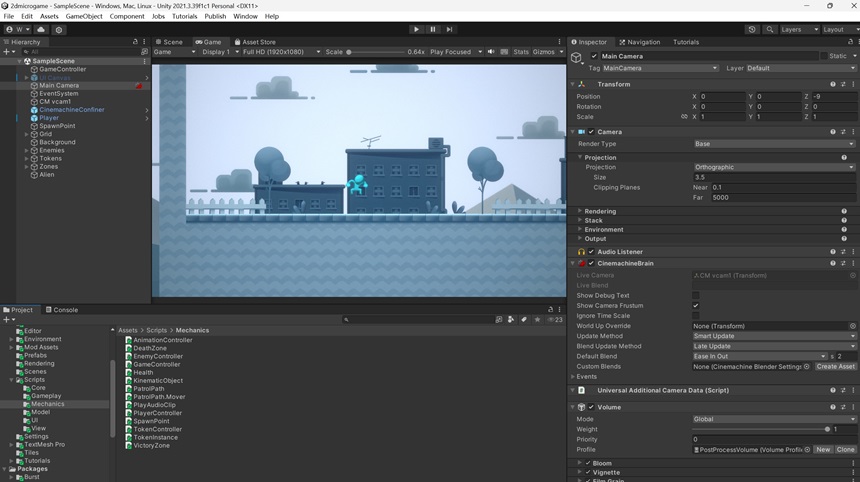Screen dimensions: 860x482
Task: Toggle the Stats overlay
Action: (x=521, y=52)
